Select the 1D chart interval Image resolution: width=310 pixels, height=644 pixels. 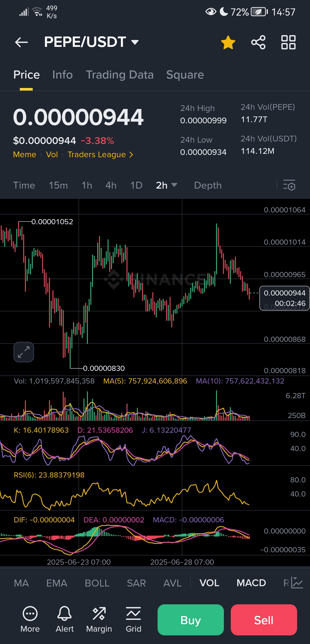pos(136,185)
